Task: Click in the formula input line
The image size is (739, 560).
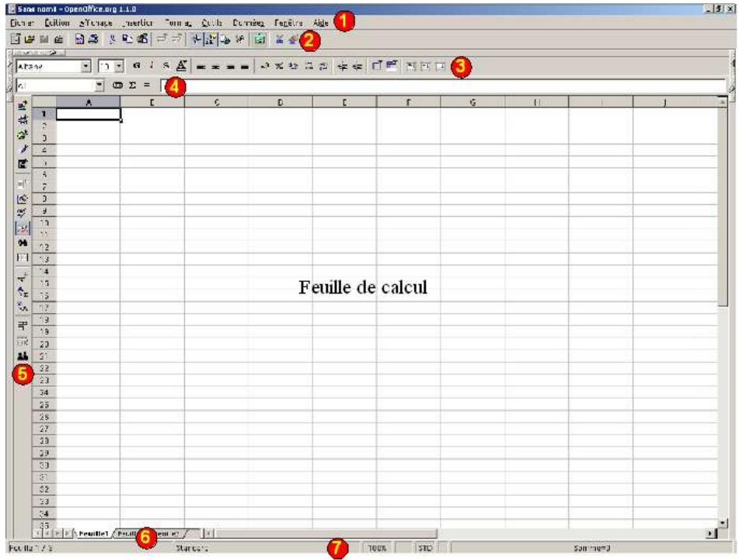Action: [x=443, y=85]
